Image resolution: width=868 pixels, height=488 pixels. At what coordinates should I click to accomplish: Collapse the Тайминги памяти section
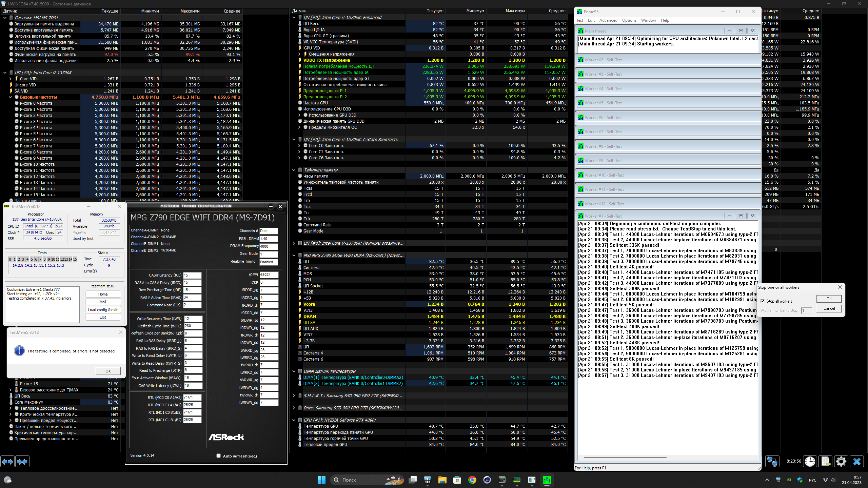[x=294, y=170]
